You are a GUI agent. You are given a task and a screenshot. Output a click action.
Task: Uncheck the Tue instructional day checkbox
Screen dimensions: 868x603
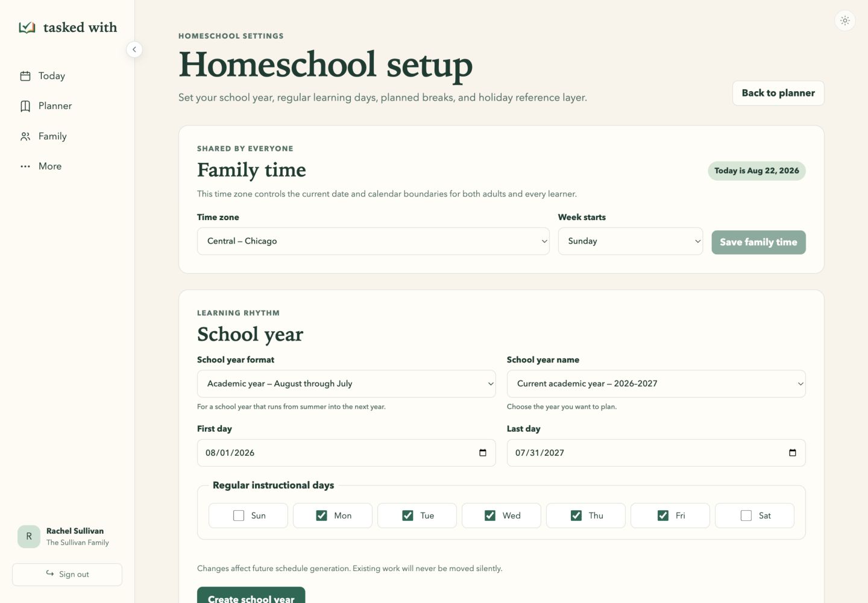[x=408, y=516]
